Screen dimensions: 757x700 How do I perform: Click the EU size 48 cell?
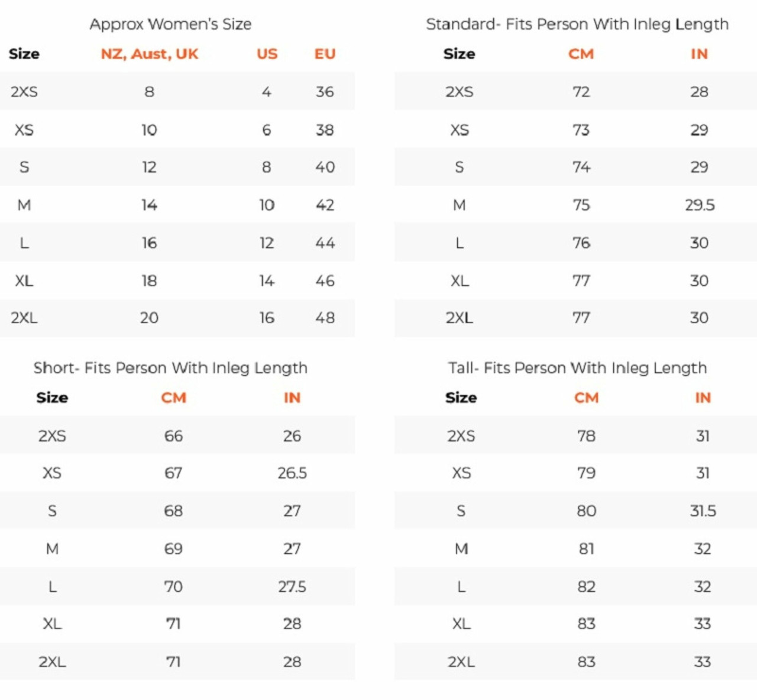[325, 318]
